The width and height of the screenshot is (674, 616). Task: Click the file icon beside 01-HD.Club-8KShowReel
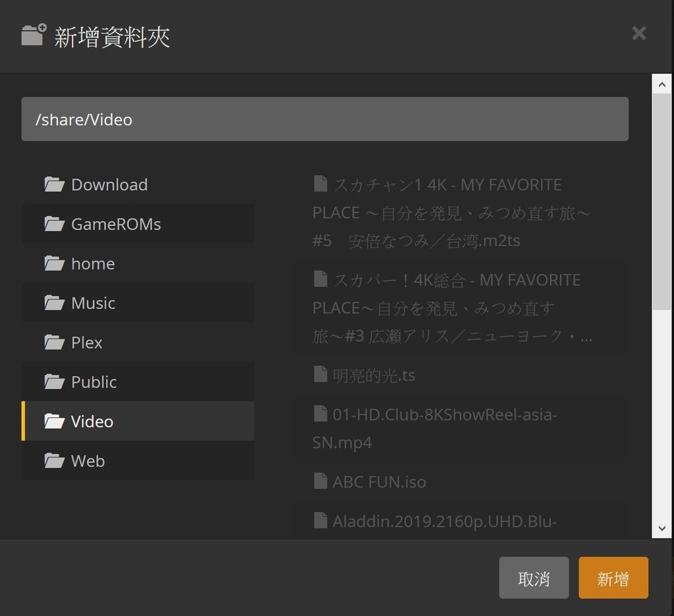point(321,413)
